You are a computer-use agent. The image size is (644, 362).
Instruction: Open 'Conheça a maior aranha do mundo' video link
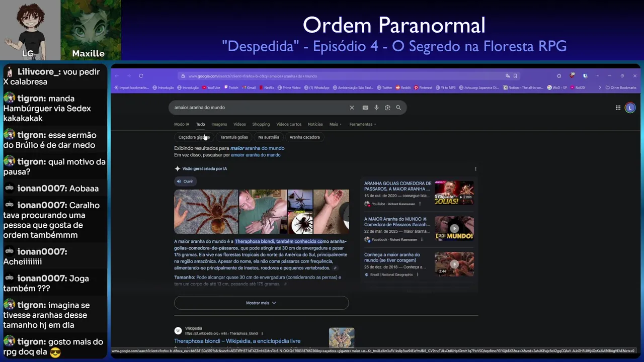pyautogui.click(x=392, y=257)
